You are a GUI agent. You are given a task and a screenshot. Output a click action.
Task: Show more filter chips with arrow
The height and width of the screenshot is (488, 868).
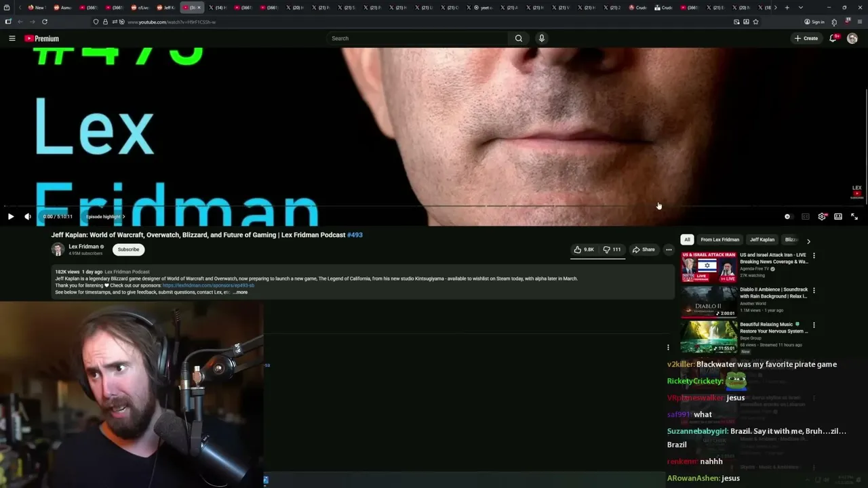[x=808, y=241]
